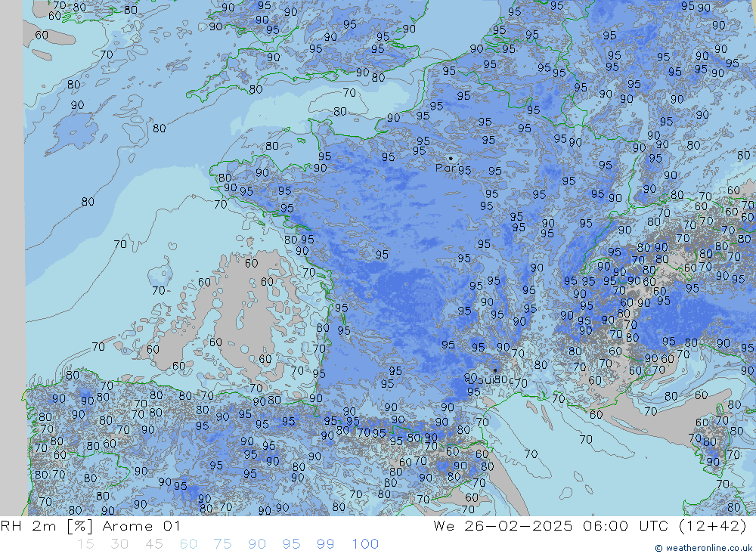Select the 45 value in the color legend

(153, 544)
